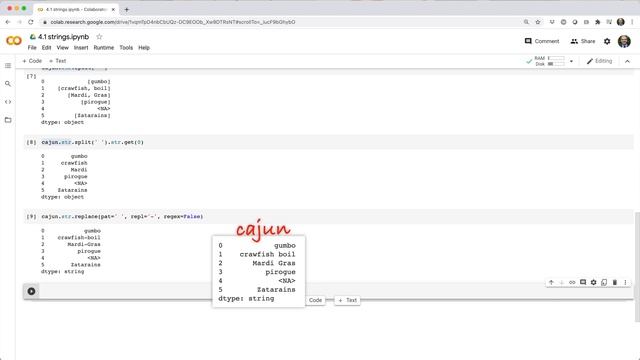
Task: Open cell editor settings gear
Action: pyautogui.click(x=593, y=282)
